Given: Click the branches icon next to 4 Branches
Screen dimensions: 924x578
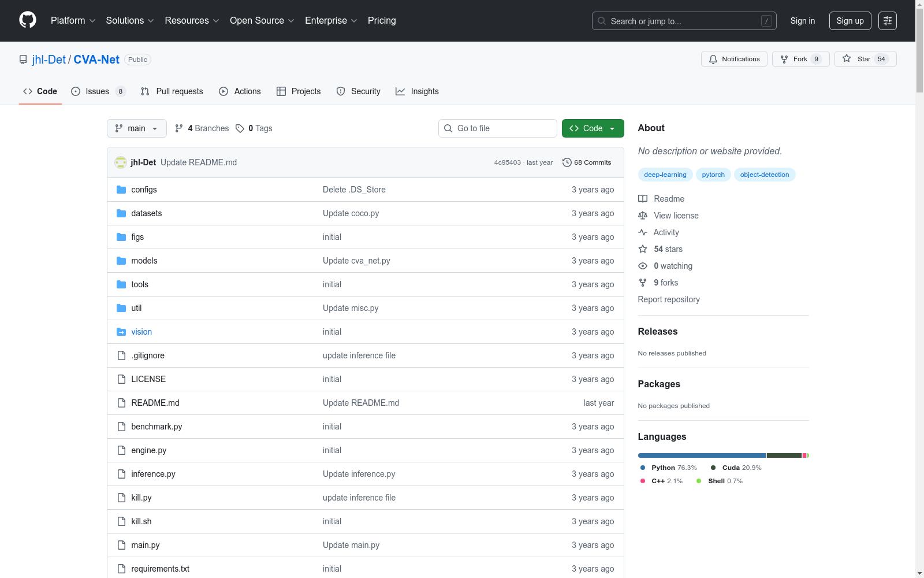Looking at the screenshot, I should pos(179,128).
